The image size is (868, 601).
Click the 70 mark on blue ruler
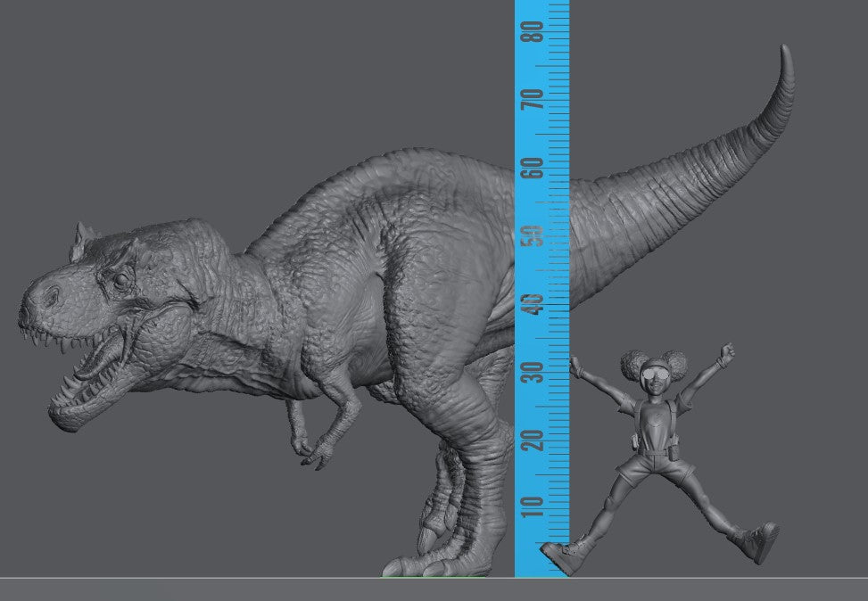pos(536,99)
